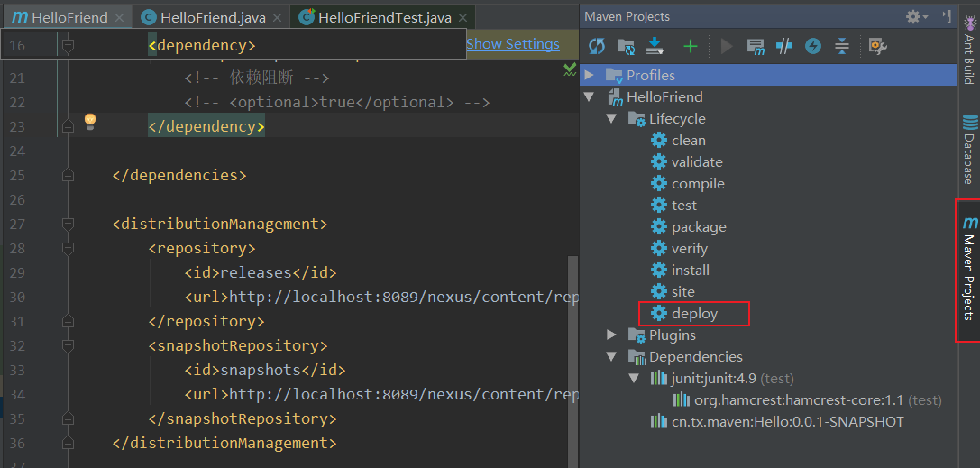
Task: Click Reimport All Maven Projects icon
Action: [x=597, y=46]
